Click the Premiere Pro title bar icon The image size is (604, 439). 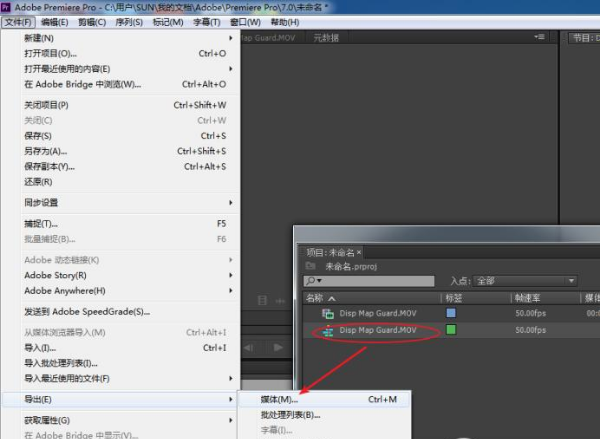(6, 7)
